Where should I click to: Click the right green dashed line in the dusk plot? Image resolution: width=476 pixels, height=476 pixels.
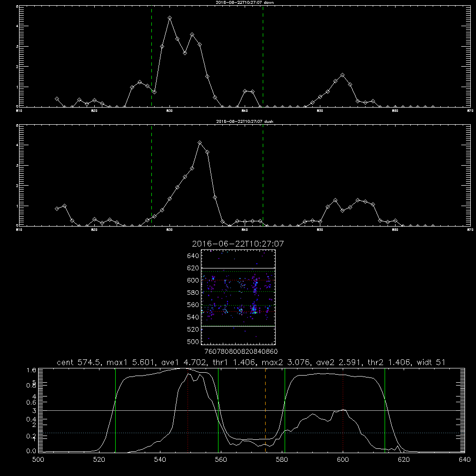[x=263, y=176]
